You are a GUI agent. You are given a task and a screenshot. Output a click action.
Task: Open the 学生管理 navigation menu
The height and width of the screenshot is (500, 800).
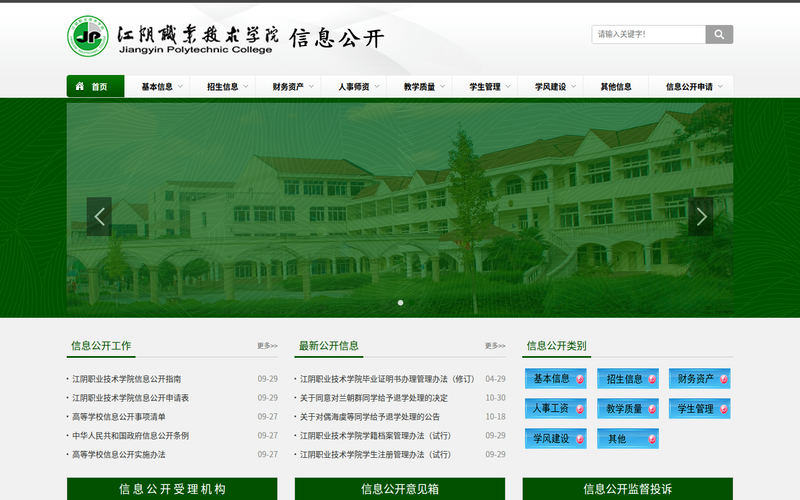click(x=485, y=87)
